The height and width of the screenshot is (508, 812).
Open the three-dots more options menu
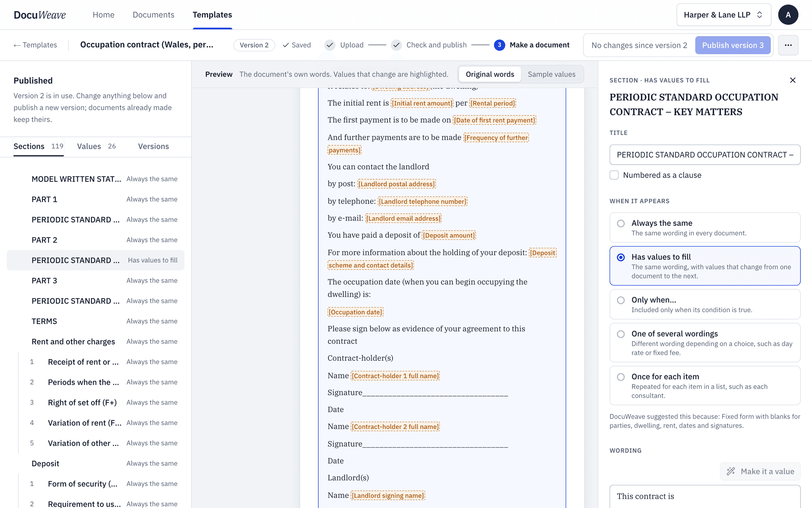788,45
